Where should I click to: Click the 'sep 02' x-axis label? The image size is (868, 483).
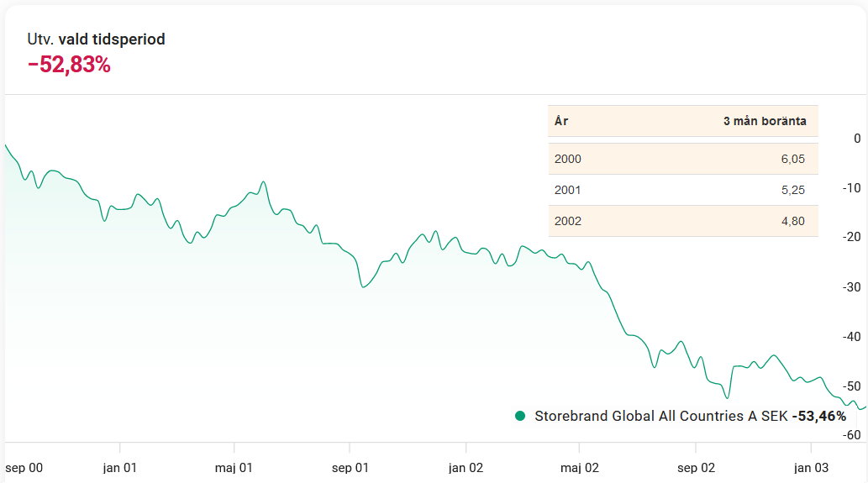[696, 468]
